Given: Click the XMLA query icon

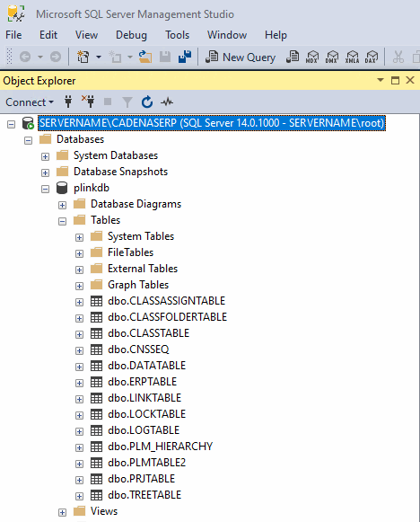Looking at the screenshot, I should 352,57.
